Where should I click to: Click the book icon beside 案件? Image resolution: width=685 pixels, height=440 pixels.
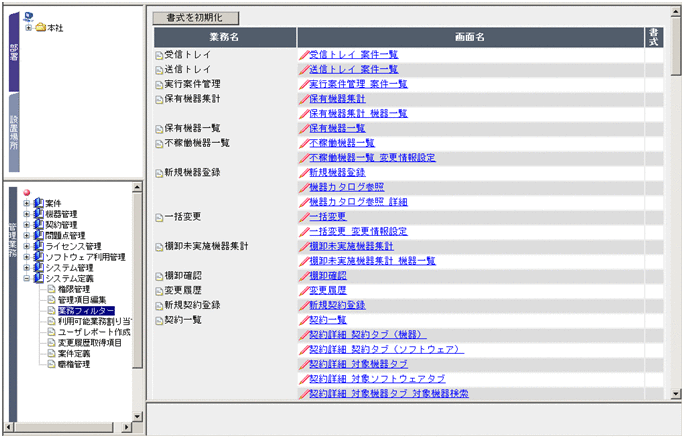[x=38, y=203]
